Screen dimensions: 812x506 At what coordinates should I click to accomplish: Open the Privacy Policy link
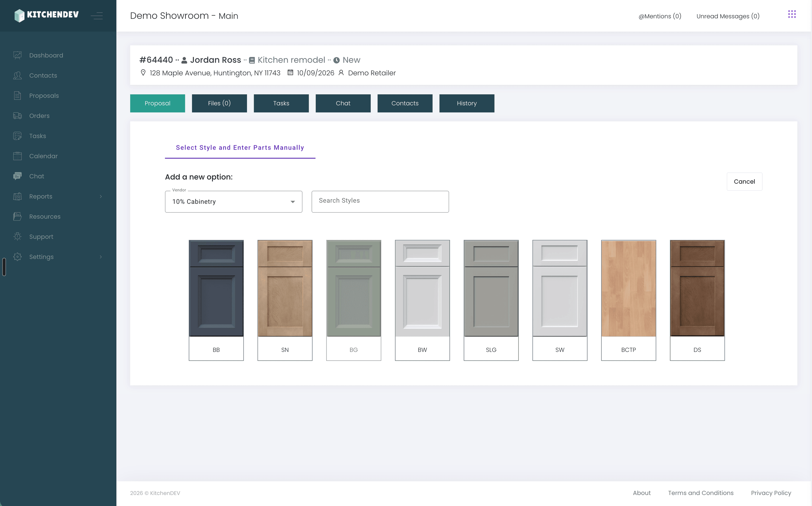(x=771, y=492)
